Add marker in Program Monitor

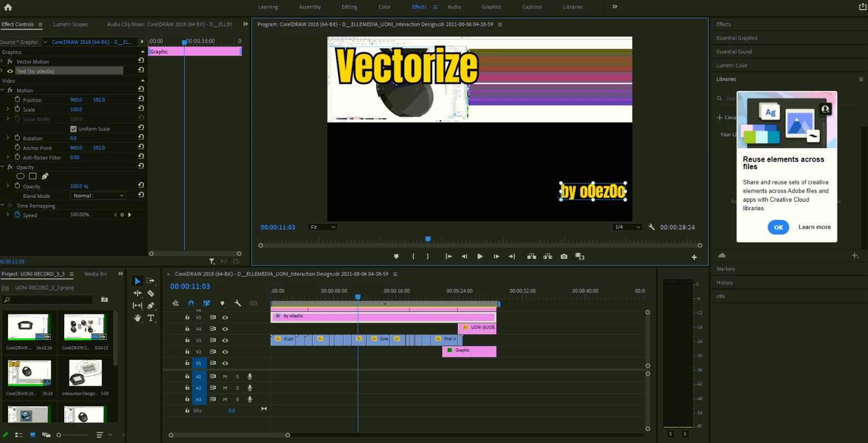pyautogui.click(x=396, y=256)
